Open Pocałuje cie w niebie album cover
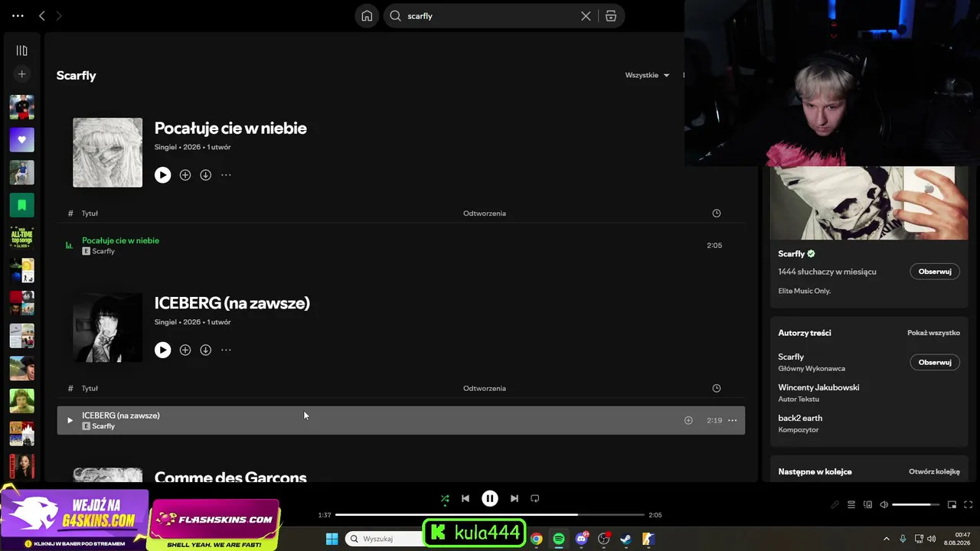Image resolution: width=980 pixels, height=551 pixels. tap(107, 152)
